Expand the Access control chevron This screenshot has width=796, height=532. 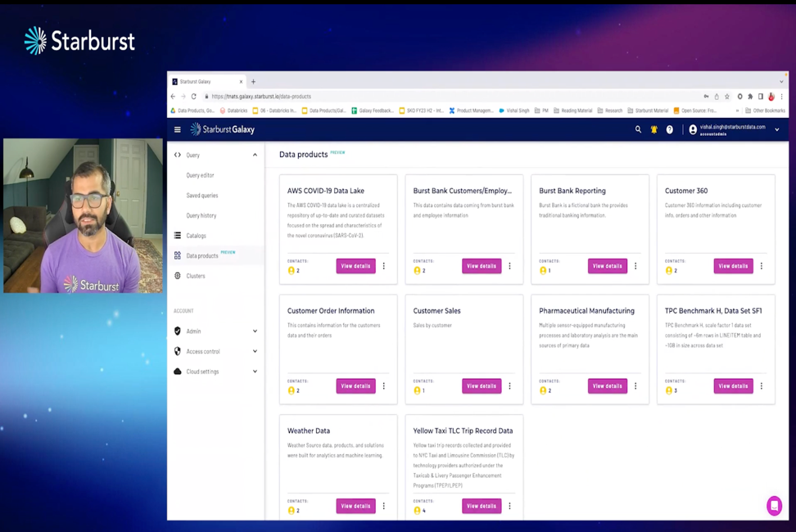(x=255, y=351)
